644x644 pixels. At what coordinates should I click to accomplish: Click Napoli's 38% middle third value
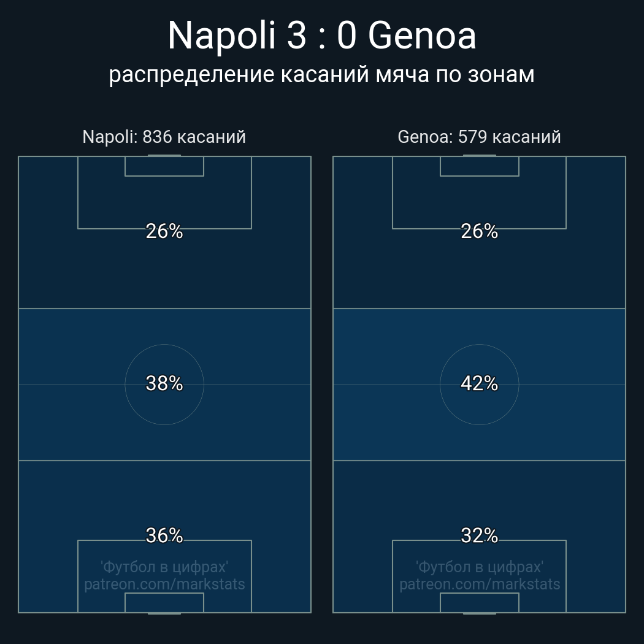pos(164,383)
